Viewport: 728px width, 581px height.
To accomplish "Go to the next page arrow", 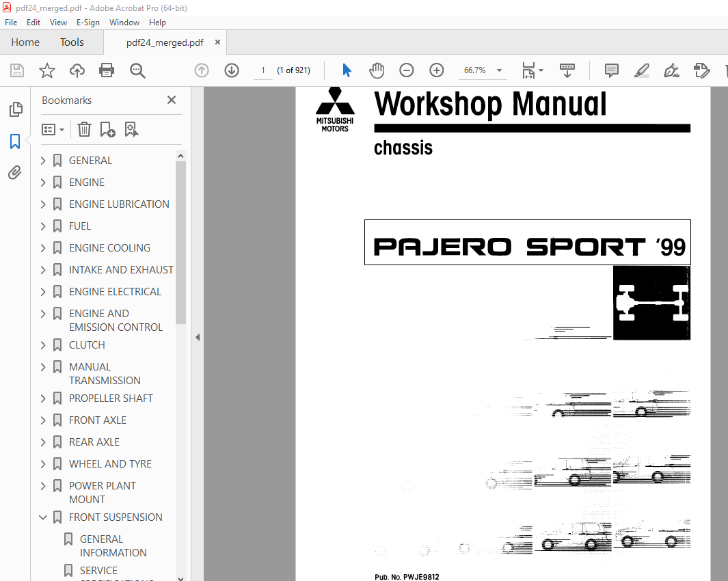I will click(232, 70).
